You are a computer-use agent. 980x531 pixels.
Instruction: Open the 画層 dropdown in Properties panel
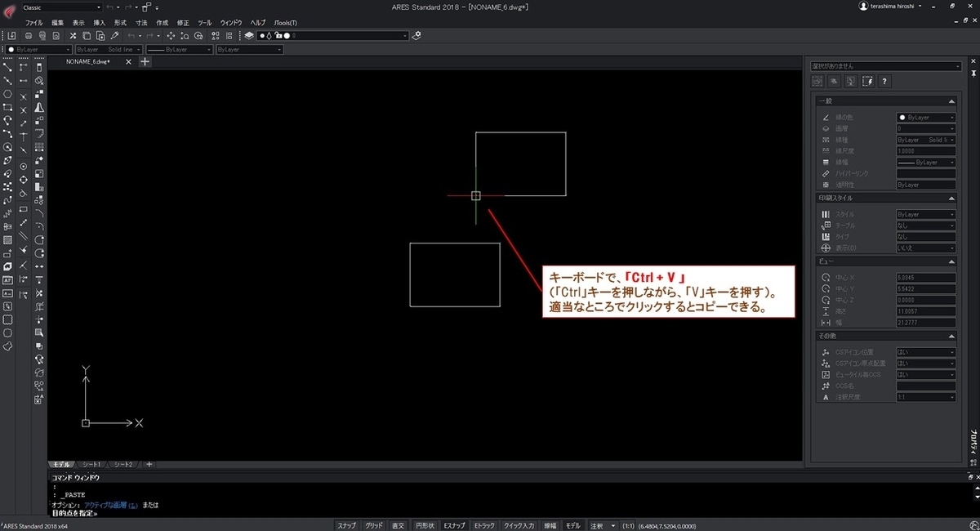click(926, 128)
